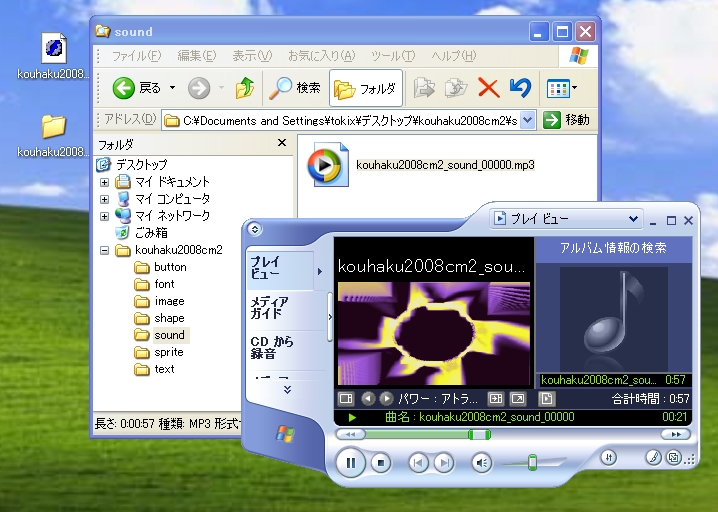
Task: Expand My Computer (マイ コンピュータ) node
Action: coord(104,199)
